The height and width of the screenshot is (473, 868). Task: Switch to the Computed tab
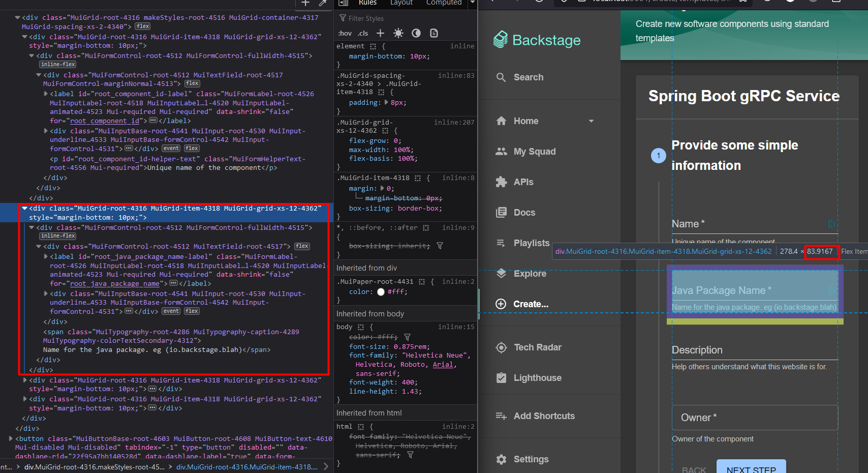coord(444,3)
